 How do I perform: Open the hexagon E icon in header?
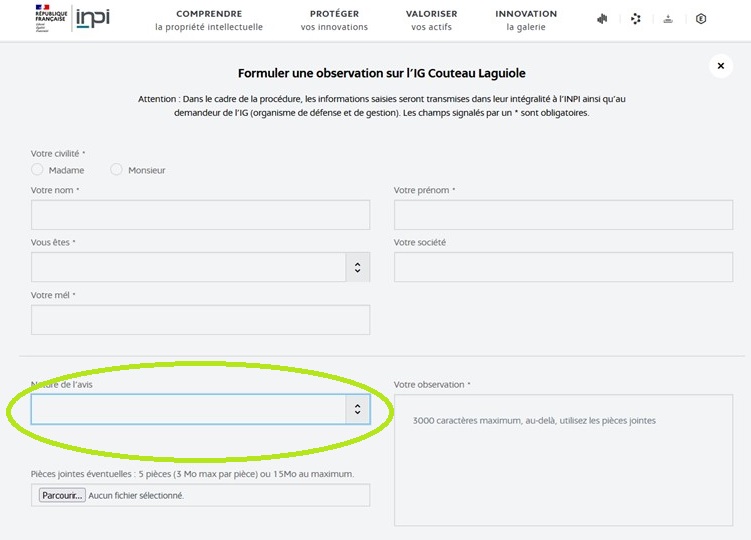701,19
